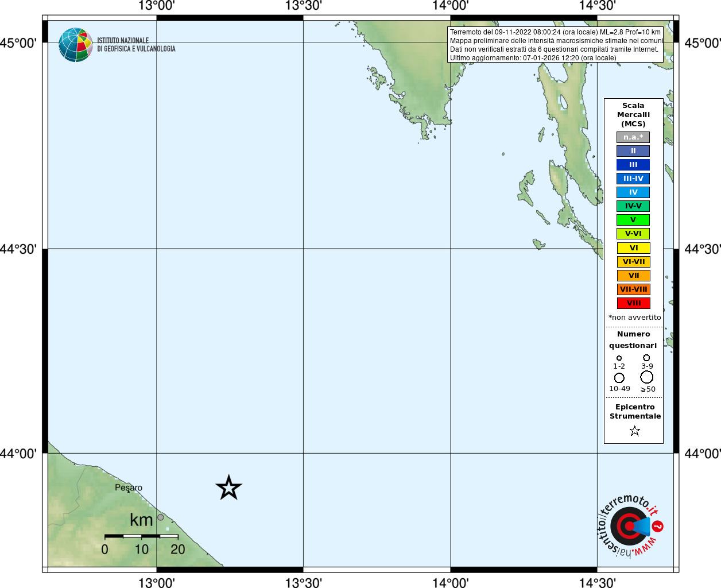Select the ≥50 questionnaires circle symbol
Screen dimensions: 721x588
click(646, 377)
